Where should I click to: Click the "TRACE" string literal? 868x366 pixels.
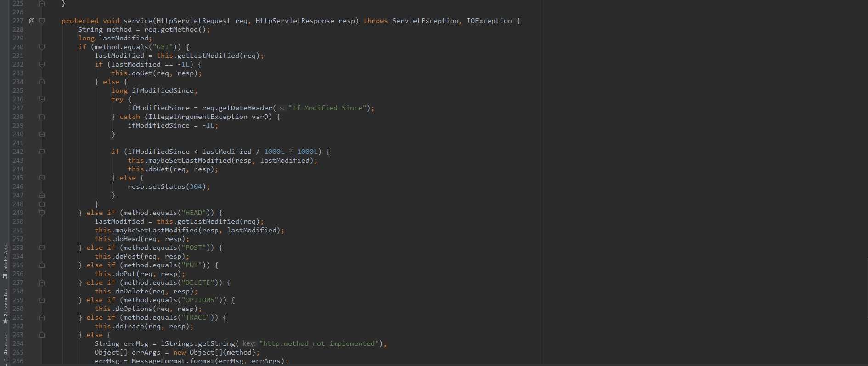coord(196,317)
